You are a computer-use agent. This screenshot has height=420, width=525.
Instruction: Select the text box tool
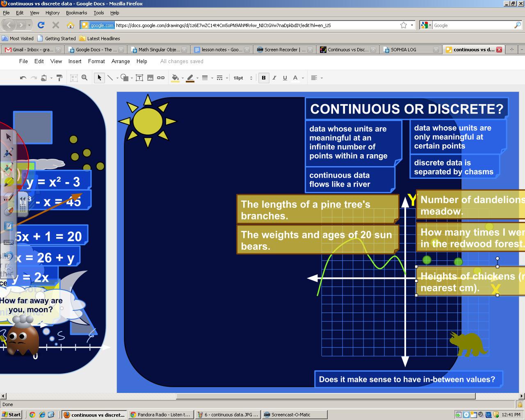[139, 78]
